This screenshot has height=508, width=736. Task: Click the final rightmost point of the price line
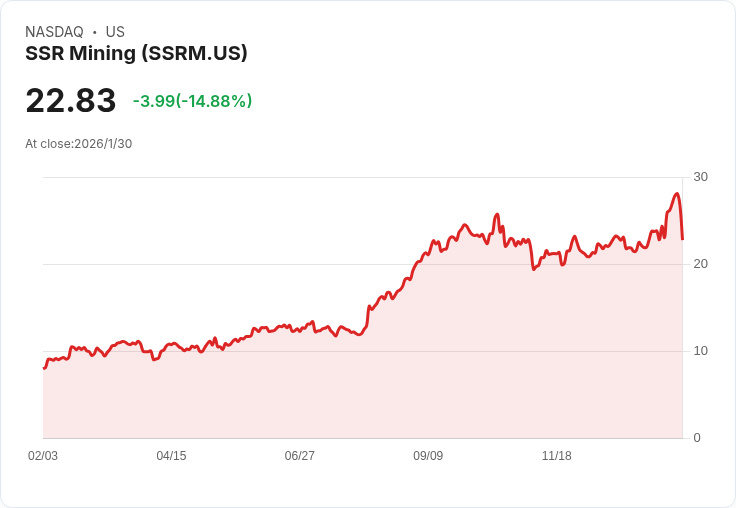pos(682,238)
